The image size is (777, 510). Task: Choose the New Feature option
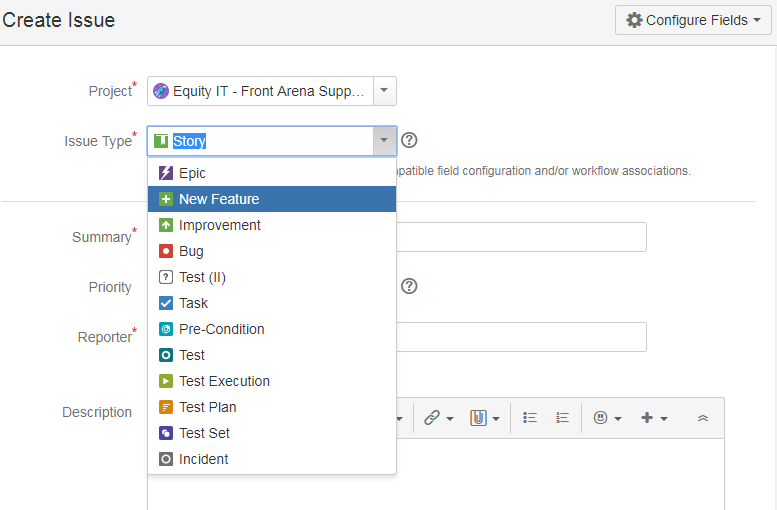[272, 199]
